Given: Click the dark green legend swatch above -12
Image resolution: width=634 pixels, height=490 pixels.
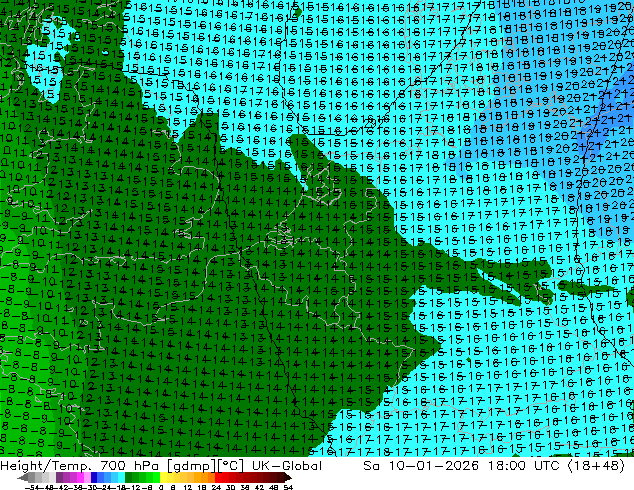Looking at the screenshot, I should click(x=128, y=477).
